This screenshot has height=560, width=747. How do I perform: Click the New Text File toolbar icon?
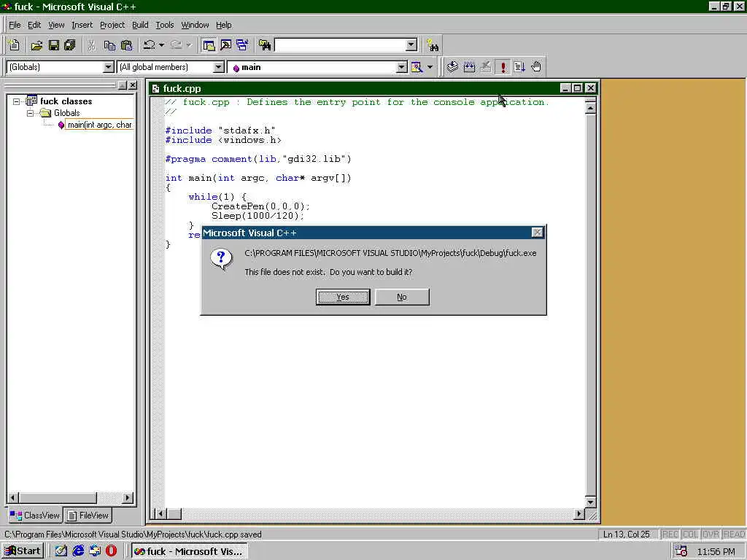14,45
